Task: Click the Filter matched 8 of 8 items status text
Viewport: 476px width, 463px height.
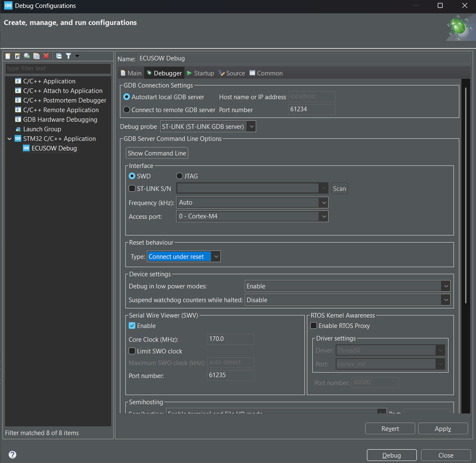Action: point(42,432)
